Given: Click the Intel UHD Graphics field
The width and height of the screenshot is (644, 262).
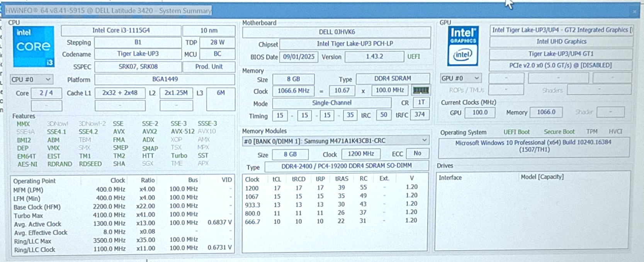Looking at the screenshot, I should tap(561, 42).
